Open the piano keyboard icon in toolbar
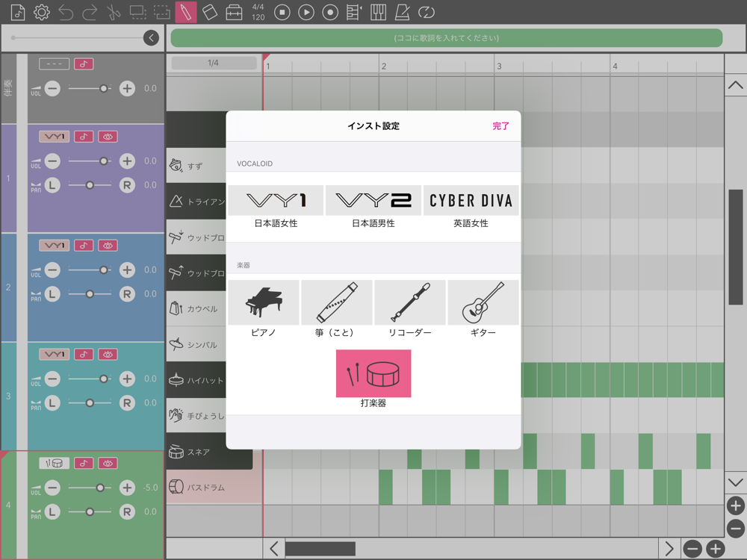The width and height of the screenshot is (747, 560). click(x=378, y=12)
